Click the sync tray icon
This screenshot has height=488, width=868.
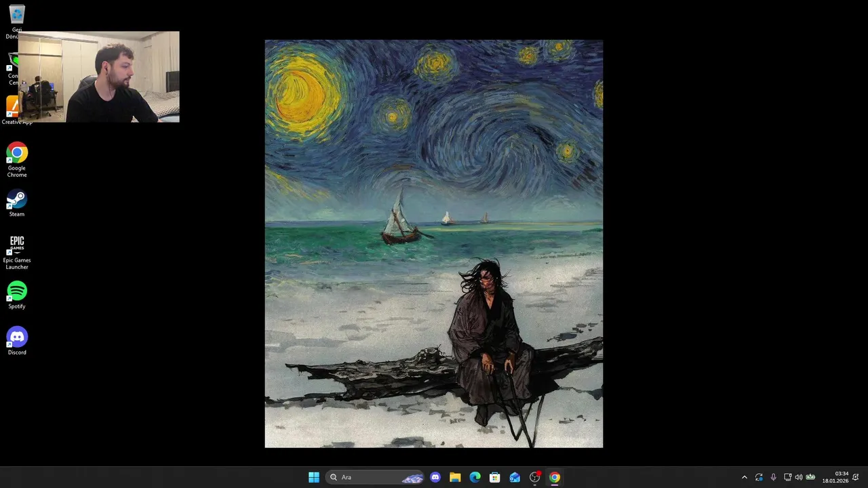[x=759, y=477]
